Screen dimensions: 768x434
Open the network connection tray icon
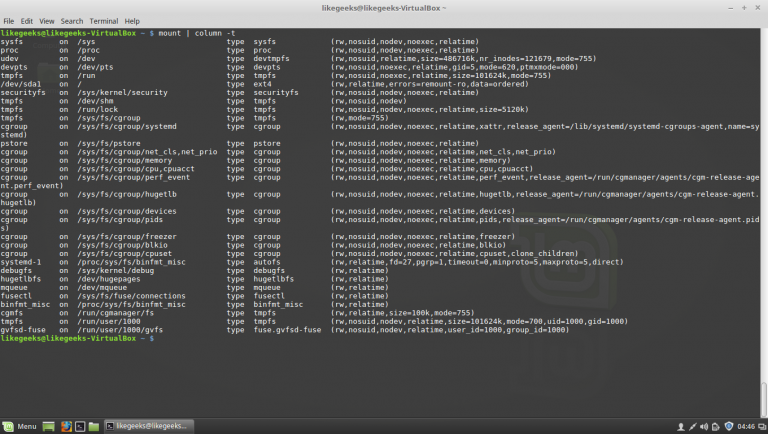pyautogui.click(x=692, y=427)
